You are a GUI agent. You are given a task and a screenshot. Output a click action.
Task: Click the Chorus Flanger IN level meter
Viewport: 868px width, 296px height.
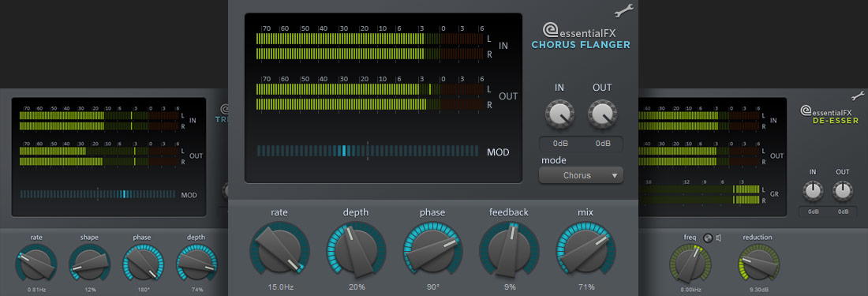pyautogui.click(x=370, y=46)
